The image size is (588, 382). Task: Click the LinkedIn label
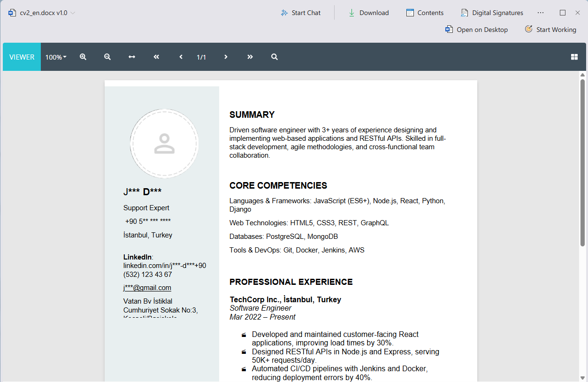click(x=137, y=257)
